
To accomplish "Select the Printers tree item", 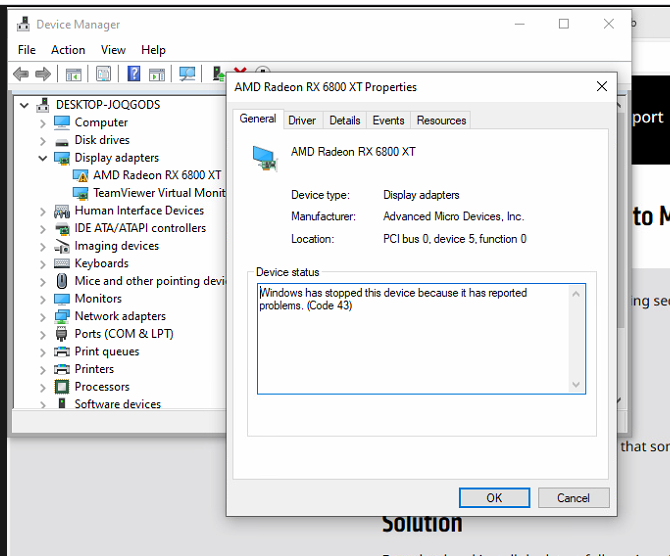I will [94, 369].
